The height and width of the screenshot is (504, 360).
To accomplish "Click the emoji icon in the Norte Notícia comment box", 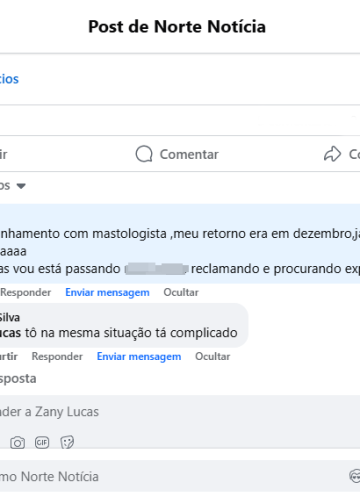I will (x=355, y=476).
